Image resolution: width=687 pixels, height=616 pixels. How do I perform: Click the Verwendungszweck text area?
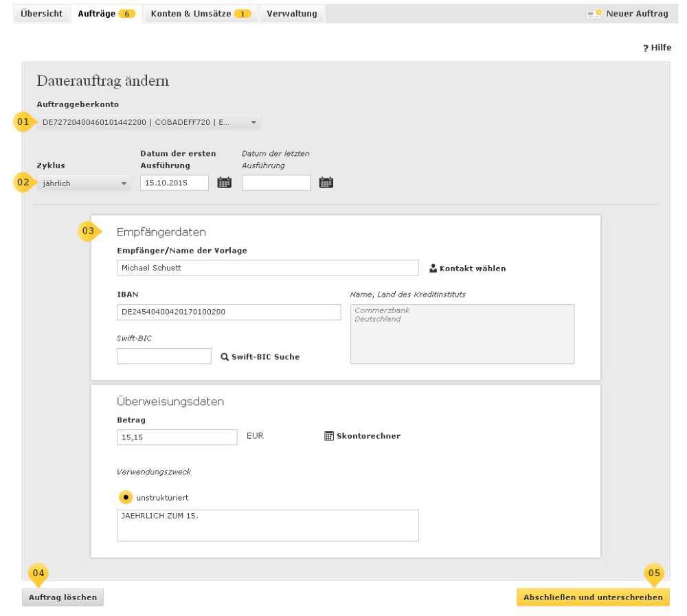pos(267,525)
